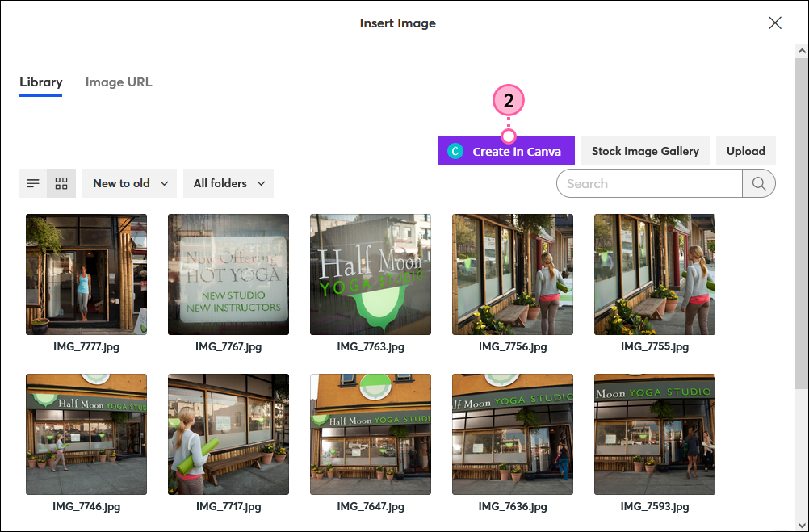Switch to grid view layout

pos(61,183)
